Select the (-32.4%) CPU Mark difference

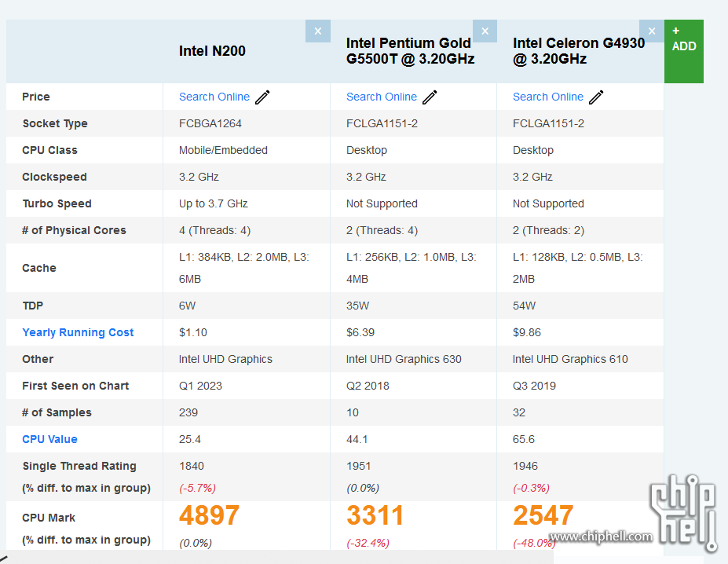click(368, 543)
